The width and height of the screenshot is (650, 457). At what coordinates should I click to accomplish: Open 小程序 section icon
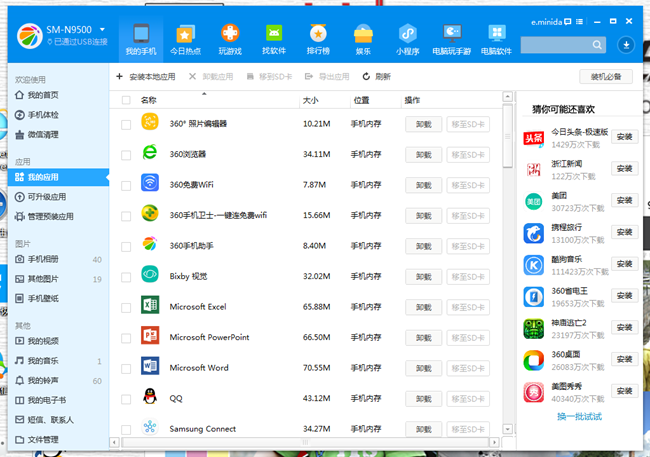407,40
